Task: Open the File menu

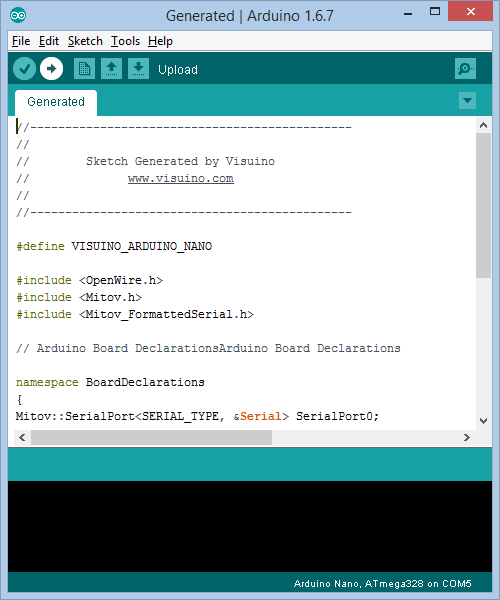Action: pyautogui.click(x=21, y=41)
